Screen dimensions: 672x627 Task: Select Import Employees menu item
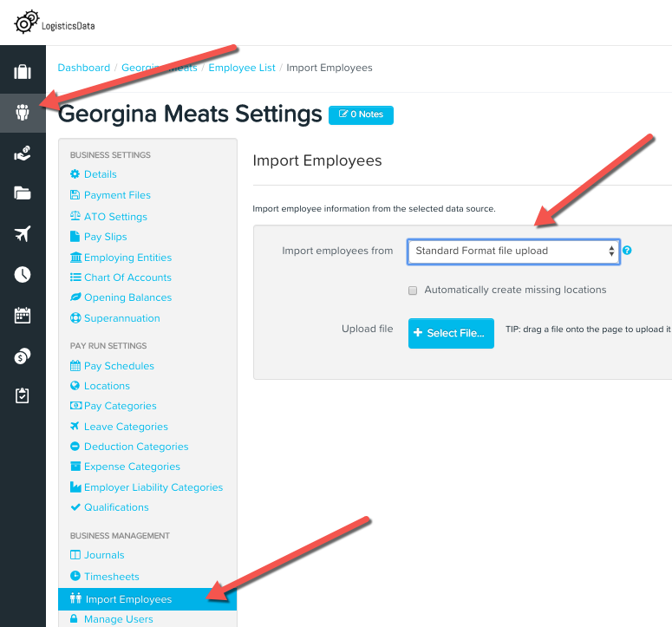pos(147,599)
